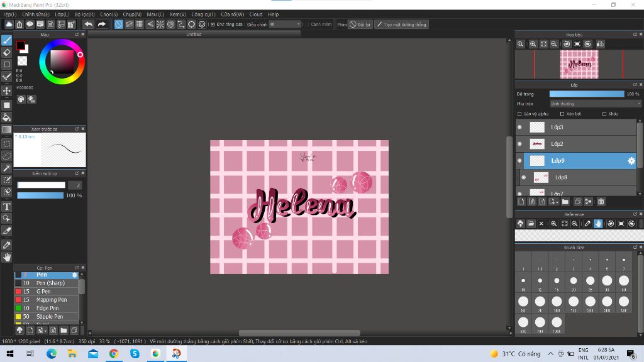
Task: Select the Bucket fill tool
Action: click(6, 118)
